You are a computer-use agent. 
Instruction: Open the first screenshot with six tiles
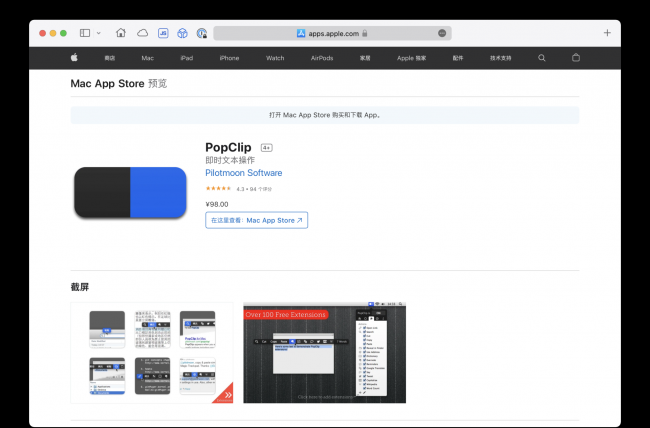coord(152,353)
